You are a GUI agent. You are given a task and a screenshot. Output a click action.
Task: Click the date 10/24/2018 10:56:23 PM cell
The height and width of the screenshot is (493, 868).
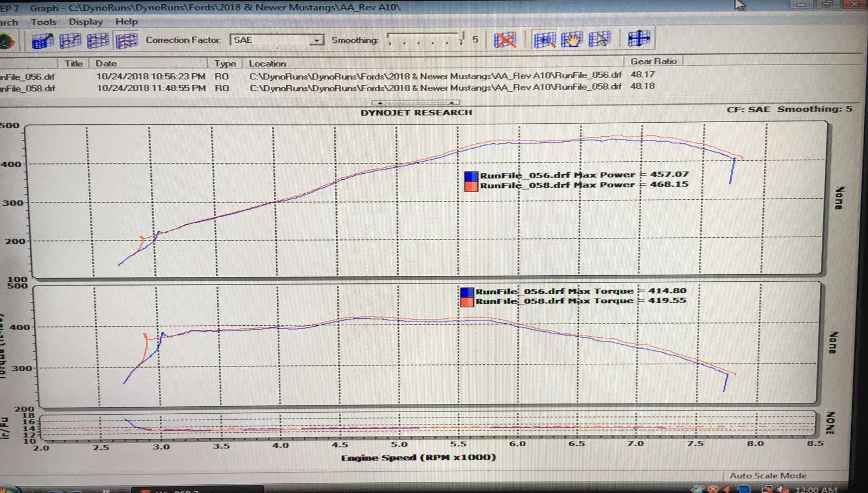pyautogui.click(x=151, y=76)
